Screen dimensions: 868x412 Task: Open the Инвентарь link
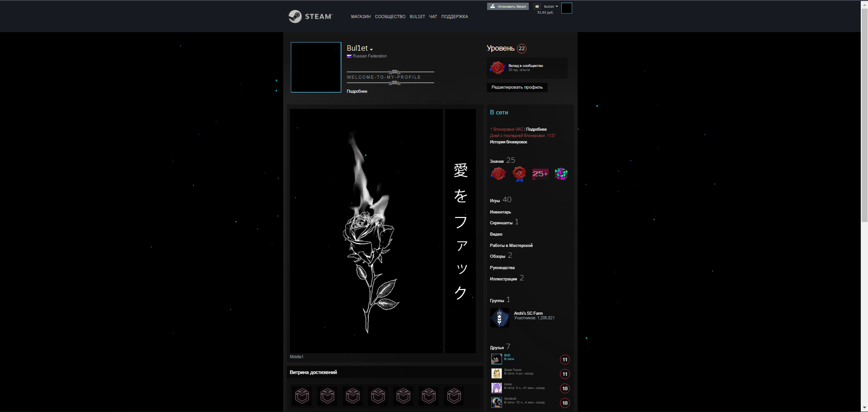[500, 212]
